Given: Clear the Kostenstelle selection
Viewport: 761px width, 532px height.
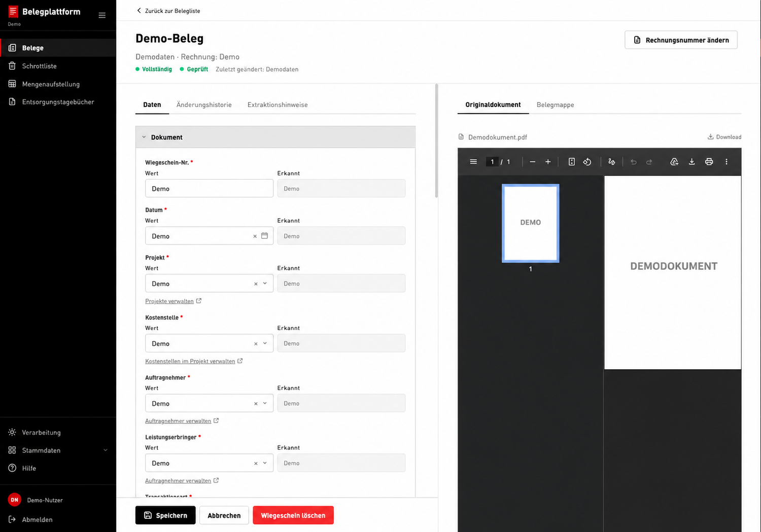Looking at the screenshot, I should 256,344.
